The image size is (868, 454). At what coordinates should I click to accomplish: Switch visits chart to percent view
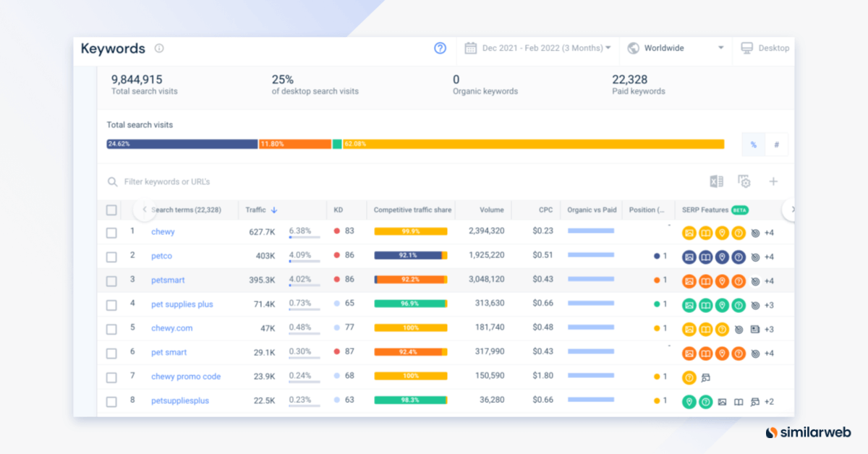click(753, 145)
